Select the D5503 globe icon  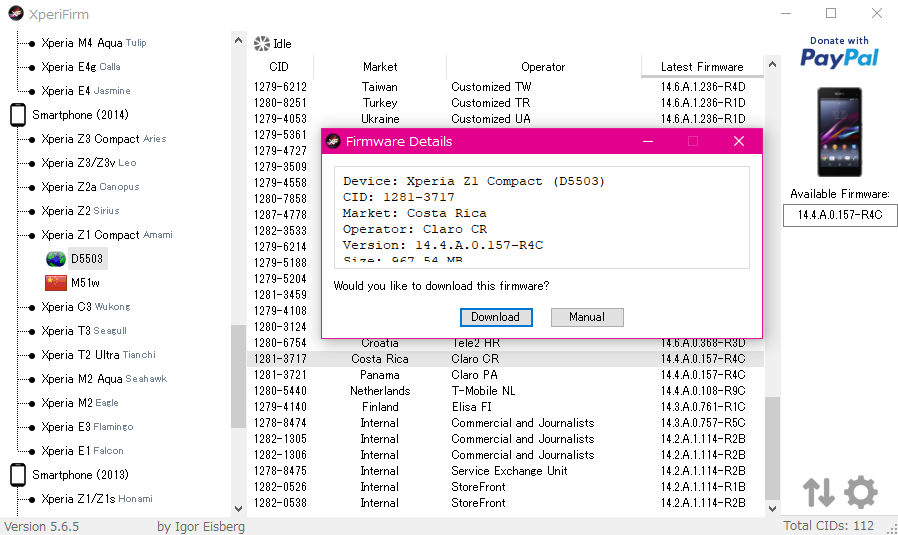click(x=56, y=259)
